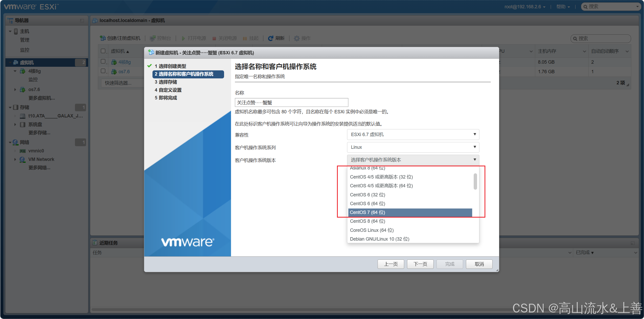Click the OS version list scrollbar thumb

pos(475,182)
